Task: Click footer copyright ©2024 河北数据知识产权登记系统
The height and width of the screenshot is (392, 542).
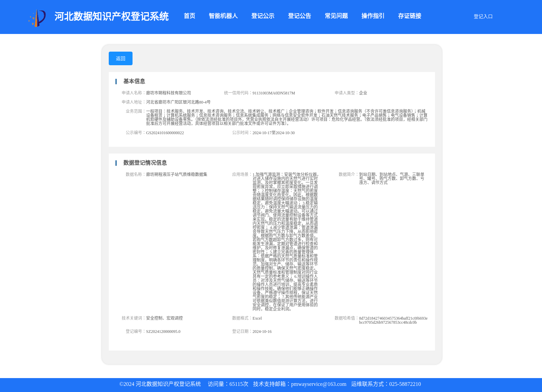Action: [x=160, y=384]
